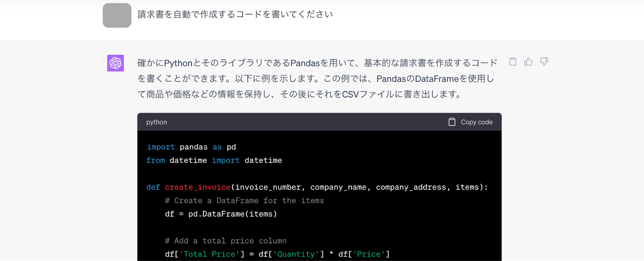Click the thumbs down icon

544,62
